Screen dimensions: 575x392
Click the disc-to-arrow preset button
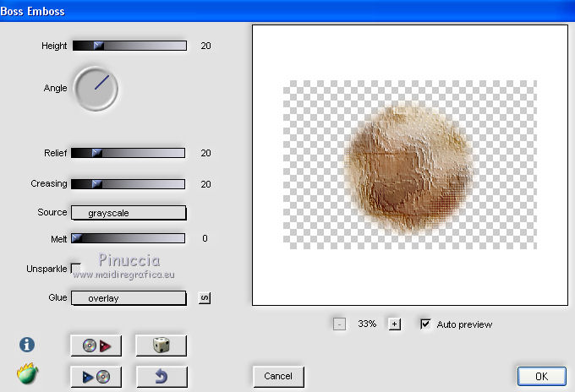(96, 346)
